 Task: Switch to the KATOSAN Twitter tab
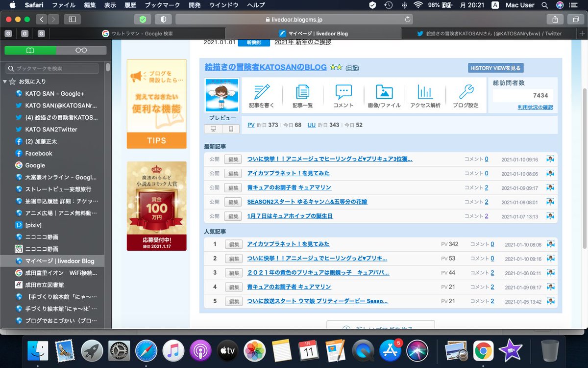pyautogui.click(x=489, y=33)
